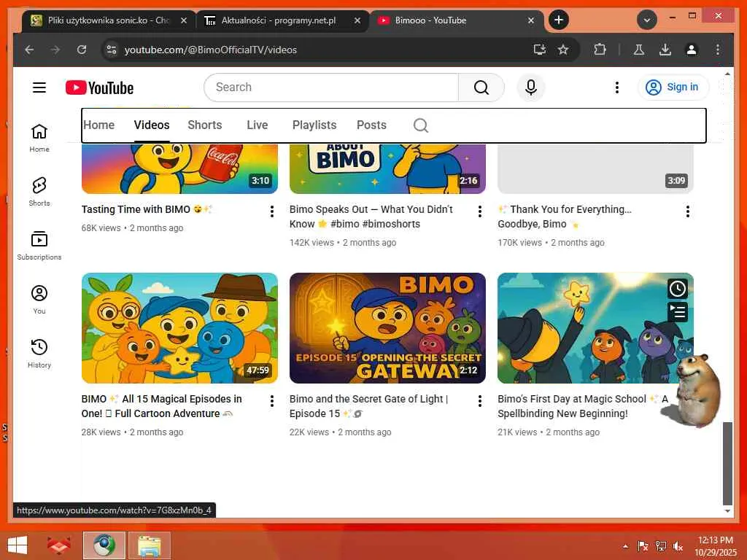Open options menu for Thank You for Everything video

(x=687, y=211)
